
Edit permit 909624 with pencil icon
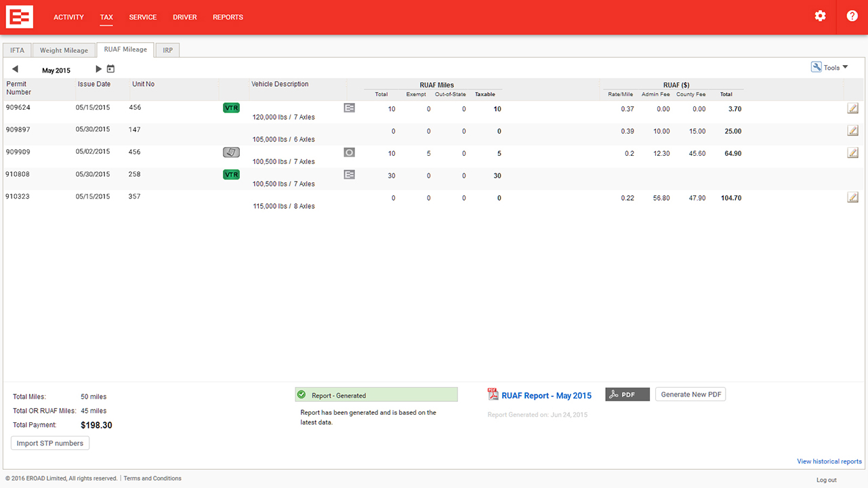(852, 108)
